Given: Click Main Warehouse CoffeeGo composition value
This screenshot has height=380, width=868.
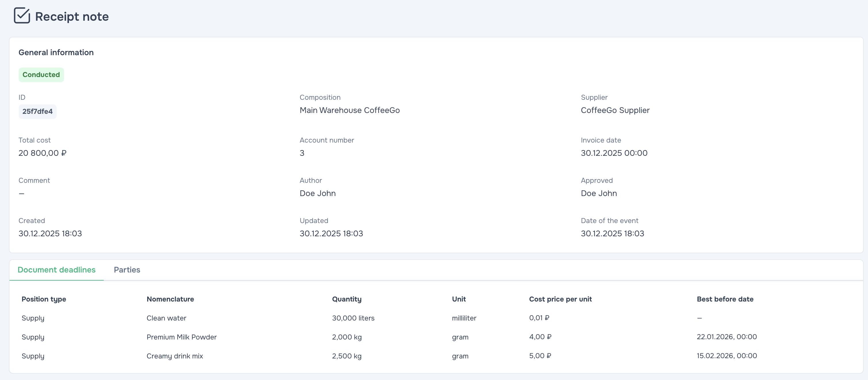Looking at the screenshot, I should pyautogui.click(x=349, y=110).
